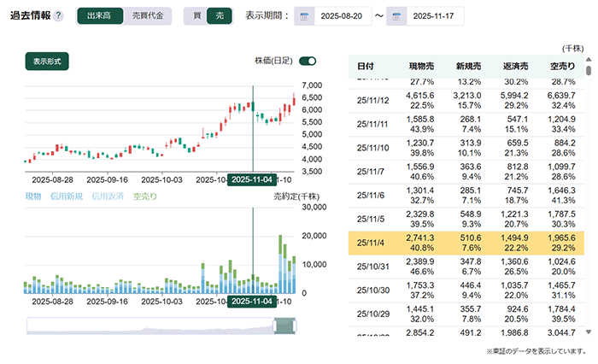598x364 pixels.
Task: Select the 25/11/6 table row date
Action: (370, 196)
